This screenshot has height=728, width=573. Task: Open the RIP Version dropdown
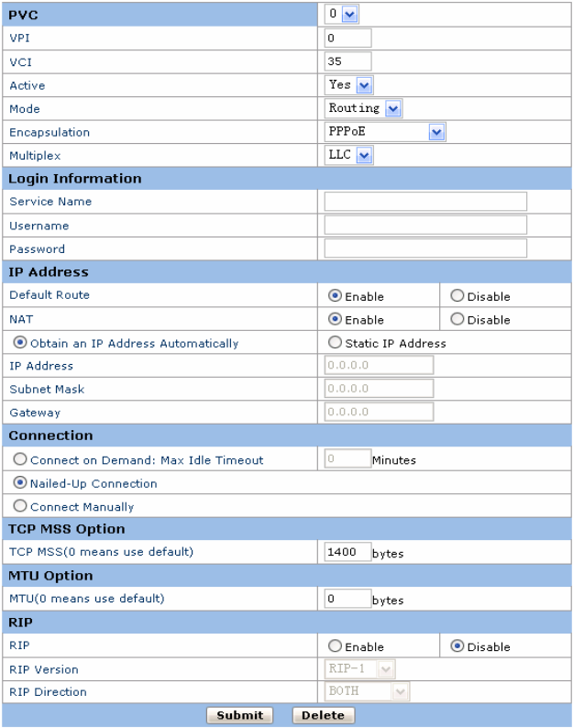[x=360, y=669]
